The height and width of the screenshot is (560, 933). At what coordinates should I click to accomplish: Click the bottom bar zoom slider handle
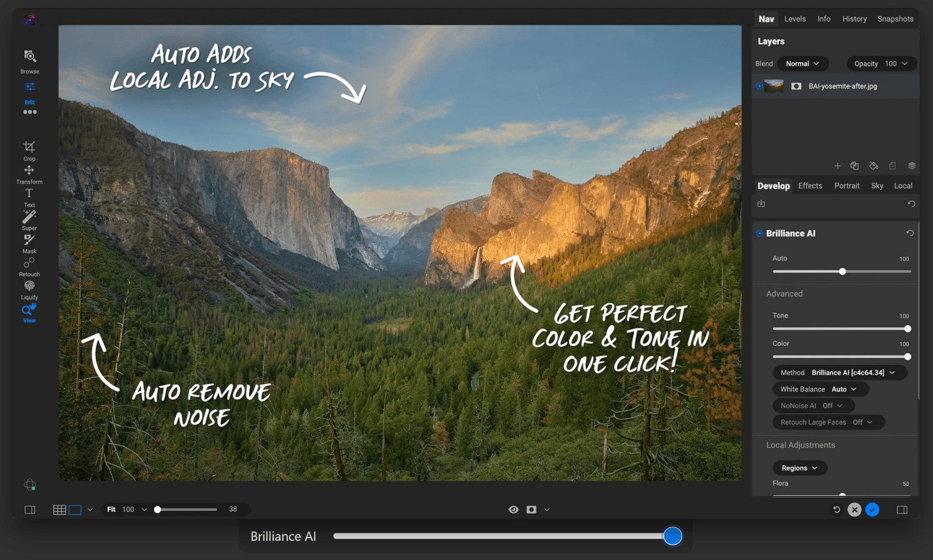pos(157,510)
